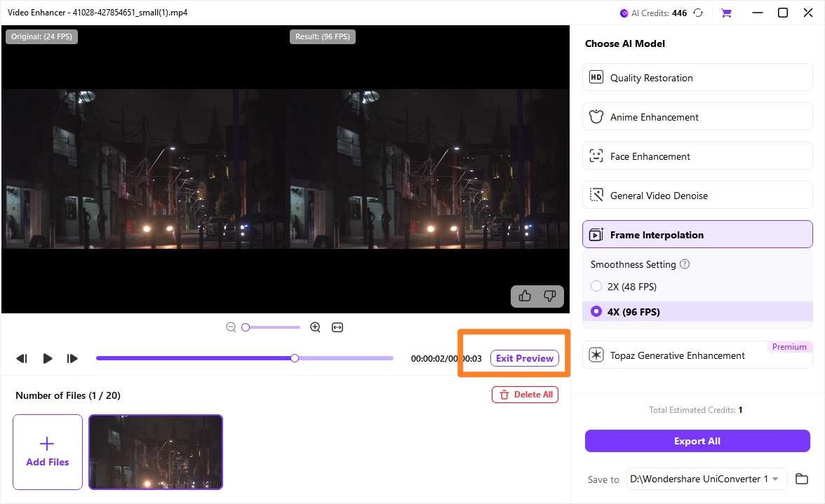Screen dimensions: 825x504
Task: Click the Quality Restoration HD icon
Action: pos(596,77)
